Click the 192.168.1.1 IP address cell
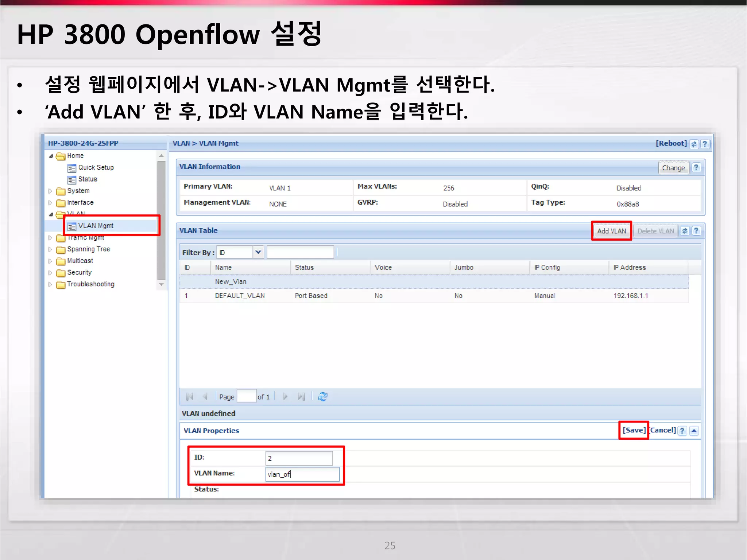747x560 pixels. tap(631, 296)
